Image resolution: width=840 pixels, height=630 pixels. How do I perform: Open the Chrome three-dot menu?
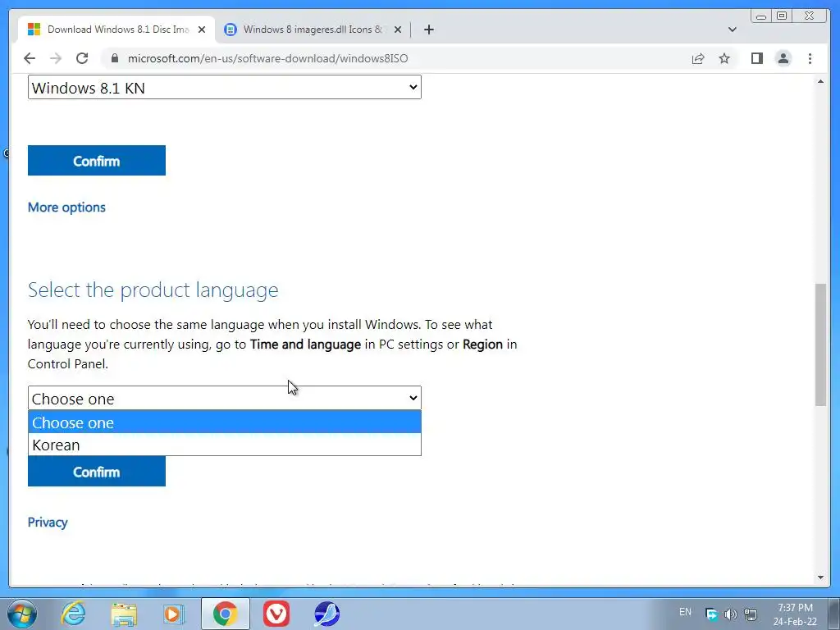(x=810, y=58)
